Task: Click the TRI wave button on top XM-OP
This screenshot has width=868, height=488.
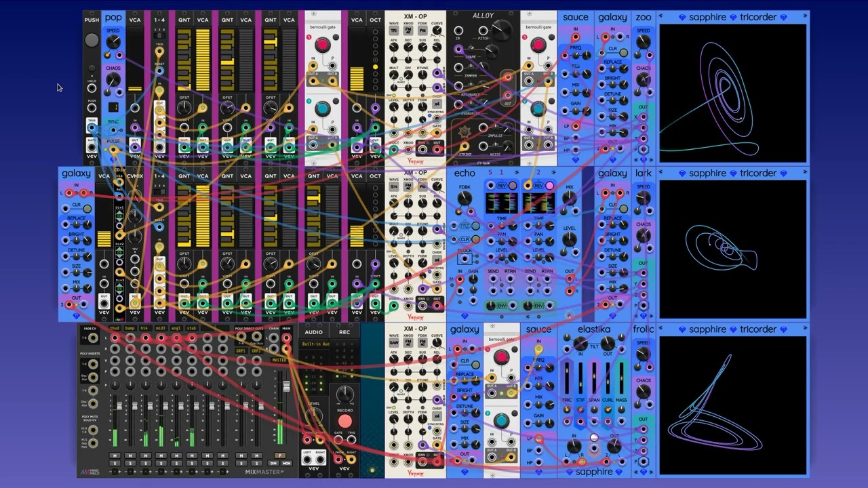Action: 394,30
